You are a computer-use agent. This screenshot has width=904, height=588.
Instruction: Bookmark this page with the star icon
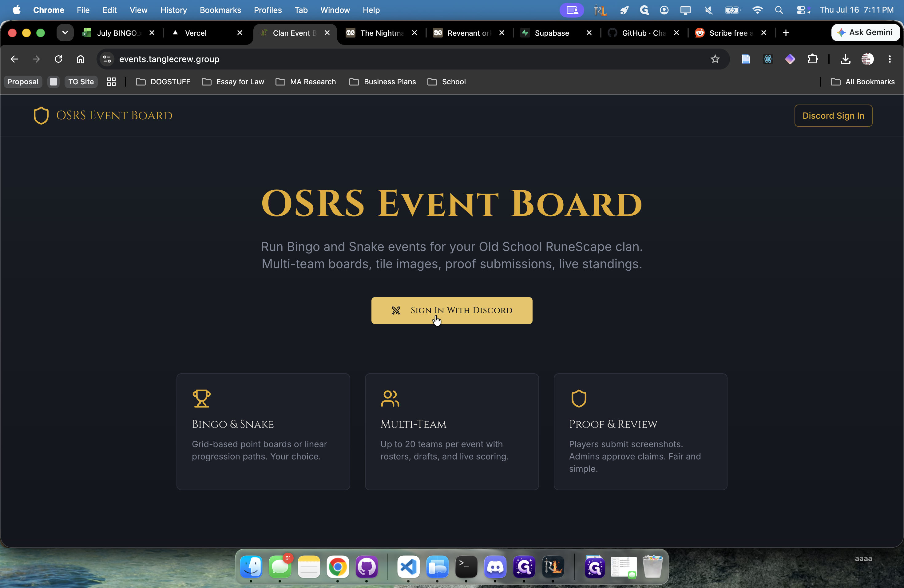click(x=715, y=59)
